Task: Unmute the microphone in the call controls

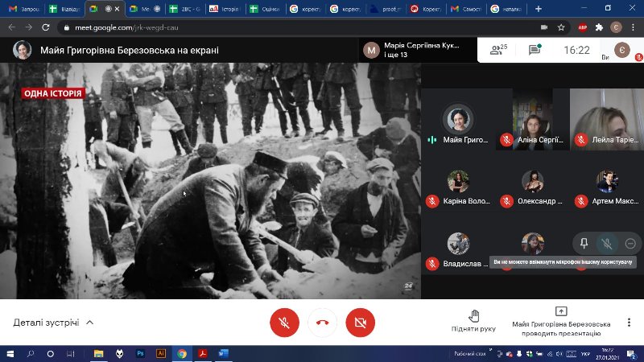Action: (x=284, y=323)
